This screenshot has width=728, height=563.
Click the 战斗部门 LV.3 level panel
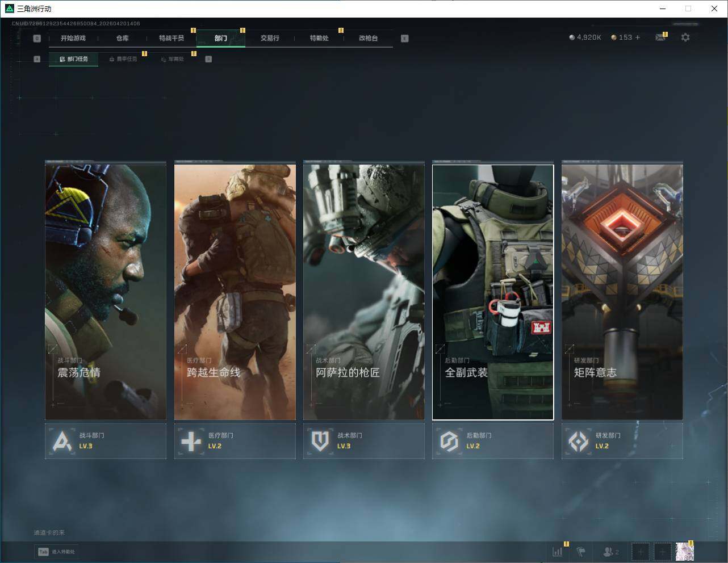pos(106,441)
